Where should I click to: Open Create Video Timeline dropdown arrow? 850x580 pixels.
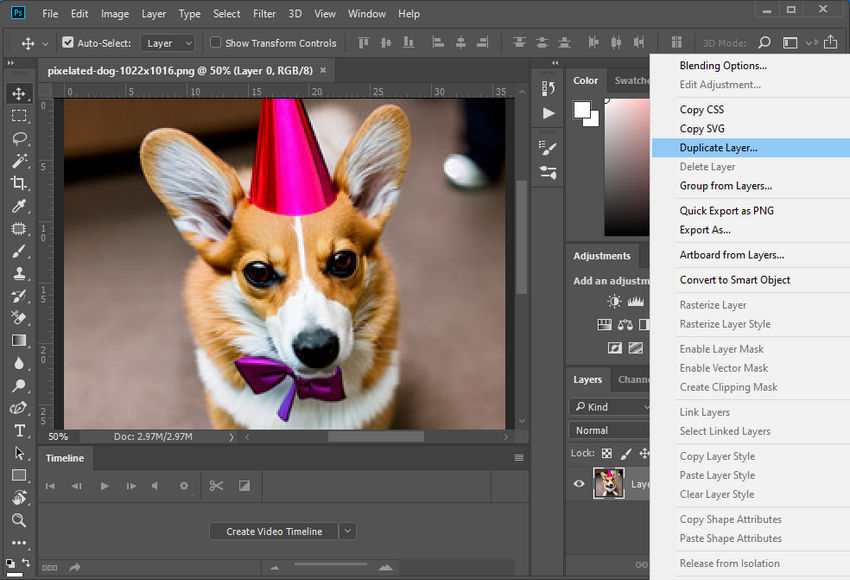(348, 531)
